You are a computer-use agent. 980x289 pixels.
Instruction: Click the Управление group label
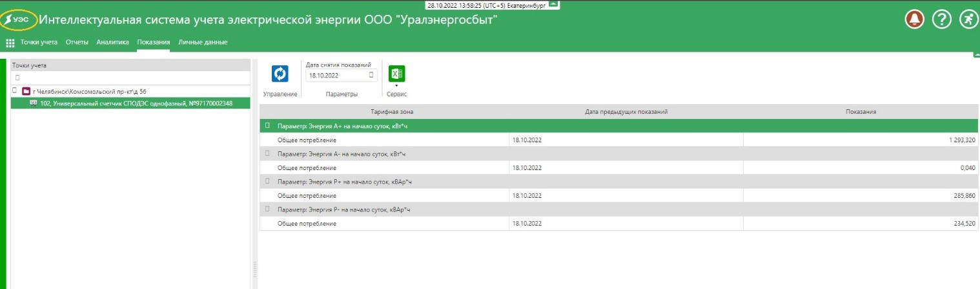pos(280,94)
